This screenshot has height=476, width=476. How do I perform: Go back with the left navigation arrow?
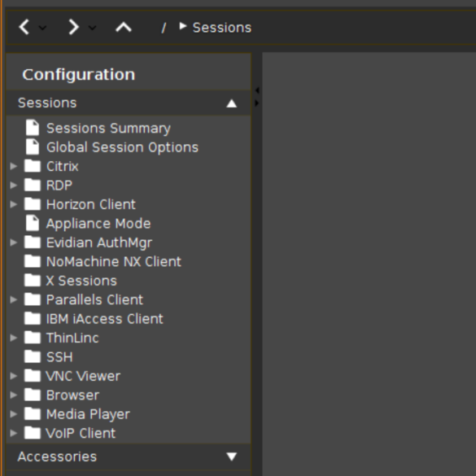pos(24,28)
